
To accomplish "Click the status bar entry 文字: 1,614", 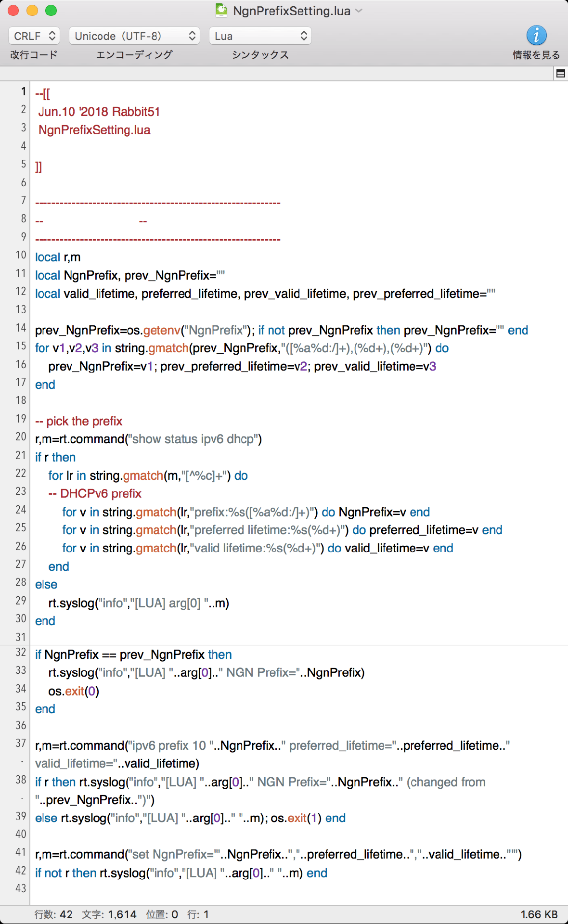I will point(109,914).
